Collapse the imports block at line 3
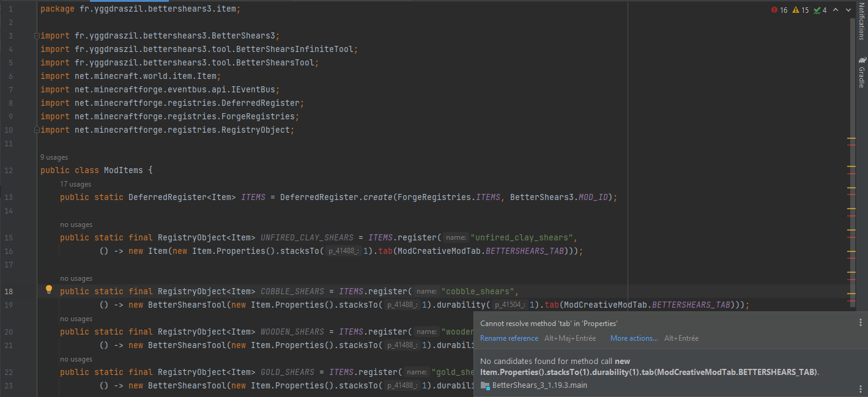 point(37,35)
